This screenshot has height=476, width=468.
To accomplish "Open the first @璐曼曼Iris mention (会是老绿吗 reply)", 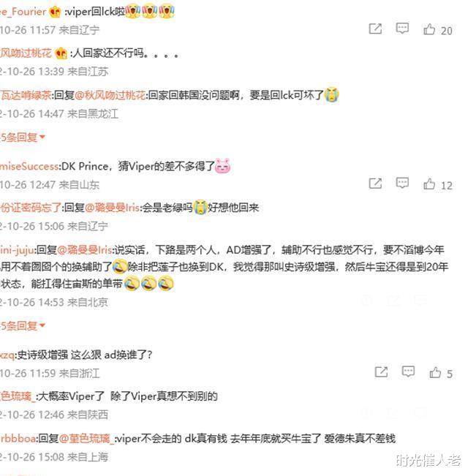I will click(113, 208).
